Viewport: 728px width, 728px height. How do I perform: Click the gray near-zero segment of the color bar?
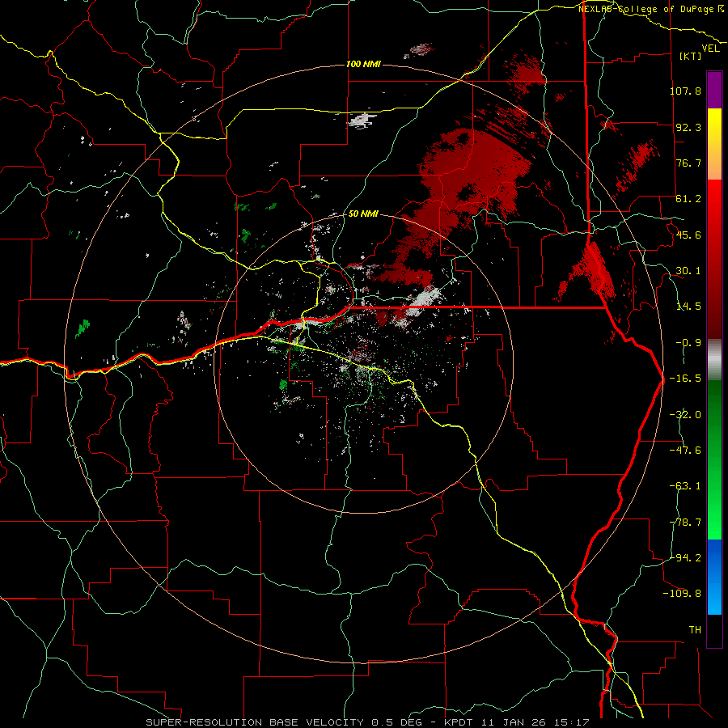tap(714, 360)
